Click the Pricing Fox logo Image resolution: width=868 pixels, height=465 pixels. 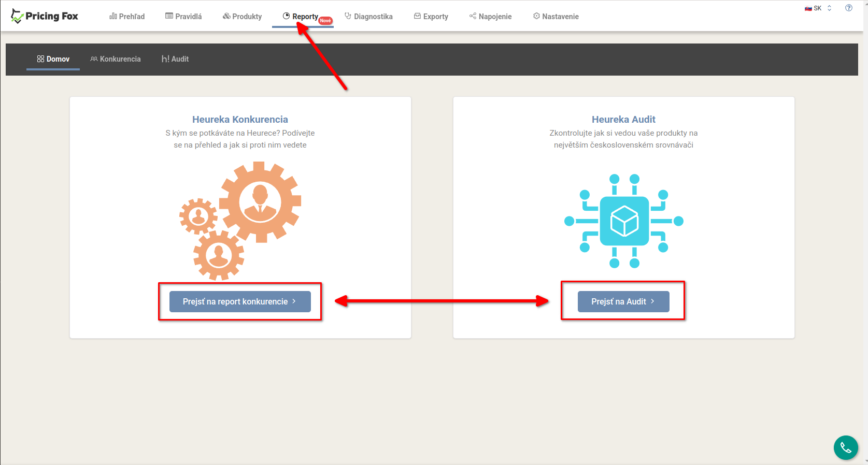coord(45,16)
